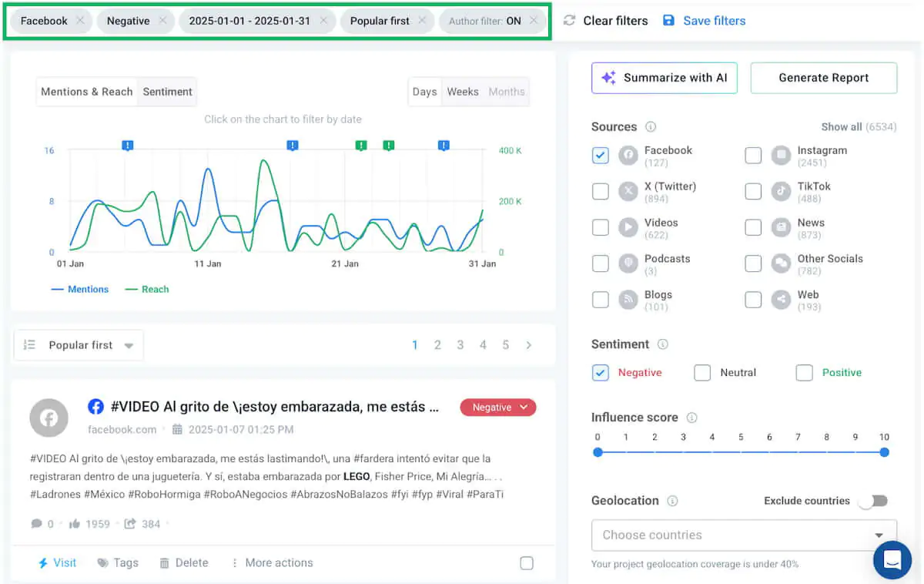Click the Generate Report button

824,78
